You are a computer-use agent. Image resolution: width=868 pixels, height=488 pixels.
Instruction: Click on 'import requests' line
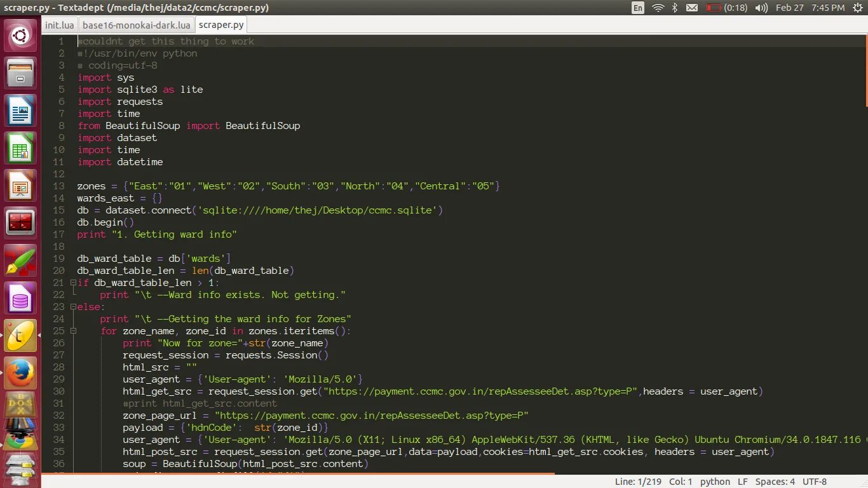120,102
